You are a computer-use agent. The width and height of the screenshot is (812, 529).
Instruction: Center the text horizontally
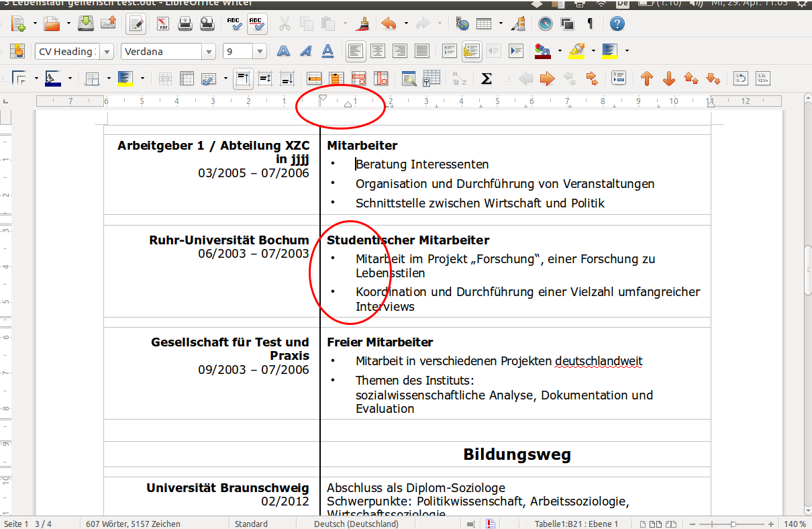pos(378,51)
